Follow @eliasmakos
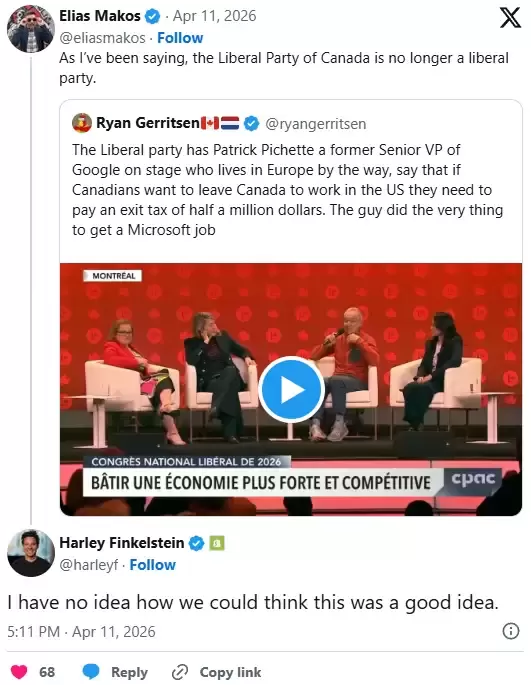Viewport: 531px width, 685px height. pos(180,38)
